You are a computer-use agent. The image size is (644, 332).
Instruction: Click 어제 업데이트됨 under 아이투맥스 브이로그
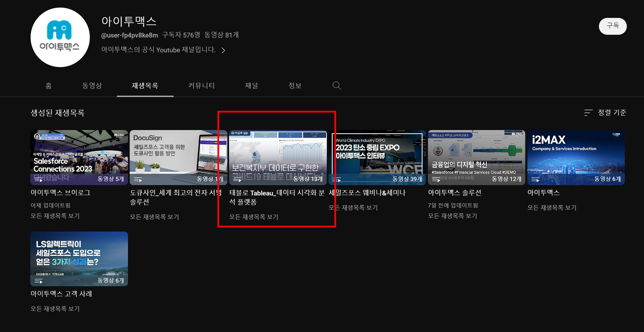[51, 205]
